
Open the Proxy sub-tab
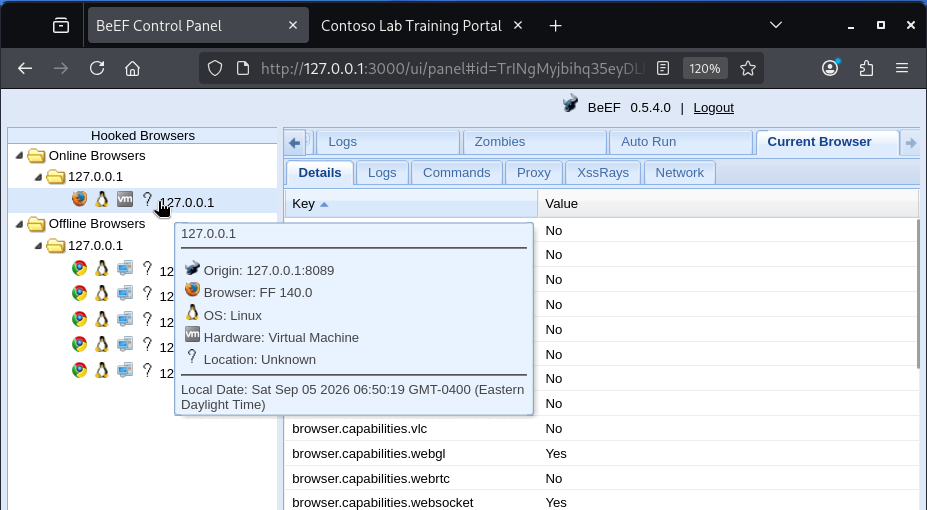[533, 173]
